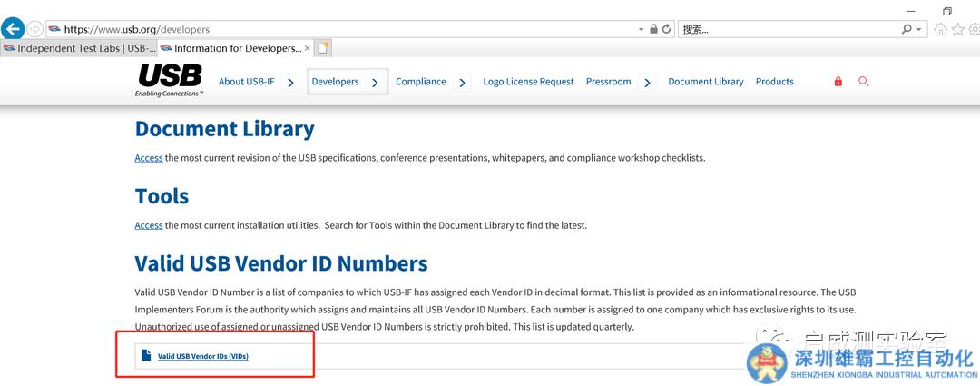Click the USB Enabling Connections logo
The height and width of the screenshot is (386, 980).
[x=170, y=80]
